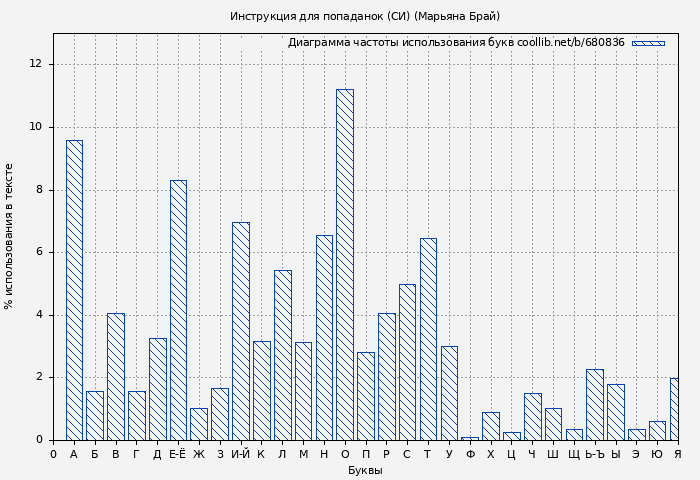The width and height of the screenshot is (700, 480).
Task: Pick the bar for letter Т
Action: 428,339
